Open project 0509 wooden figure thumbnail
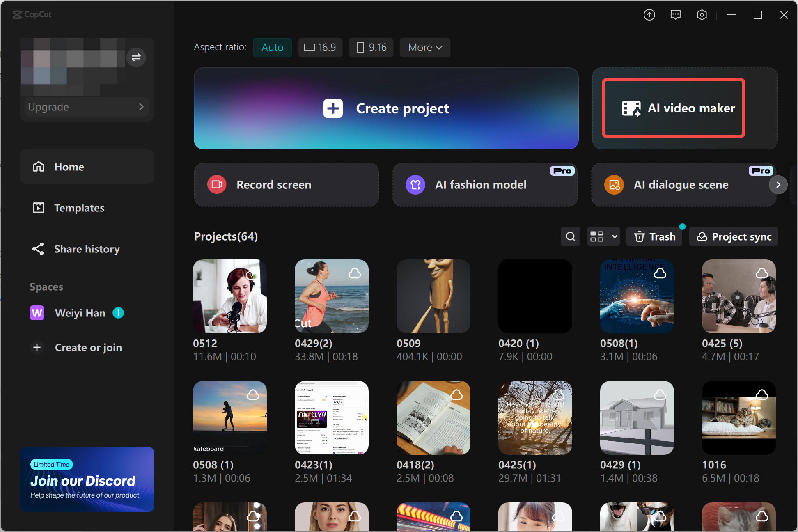 click(433, 296)
